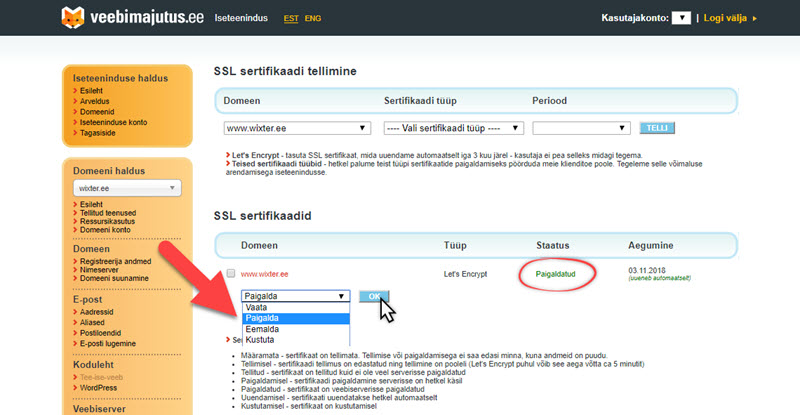
Task: Open Domeenid in sidebar
Action: 97,112
